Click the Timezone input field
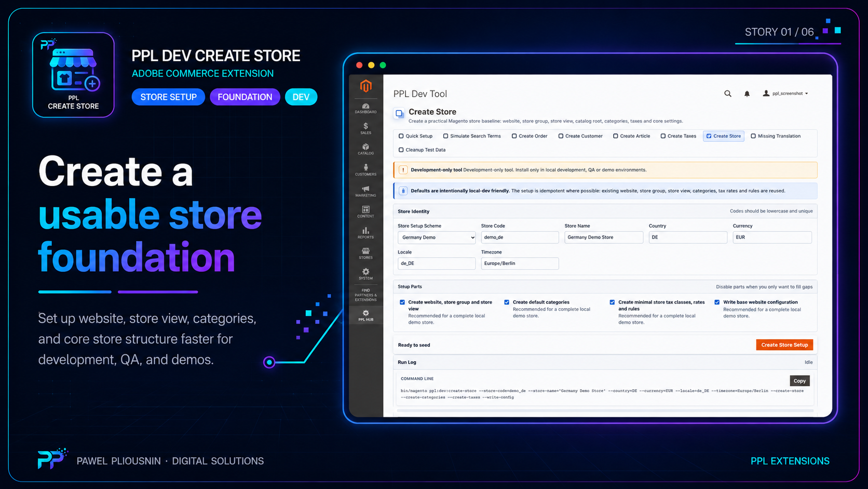Viewport: 868px width, 489px height. tap(520, 263)
